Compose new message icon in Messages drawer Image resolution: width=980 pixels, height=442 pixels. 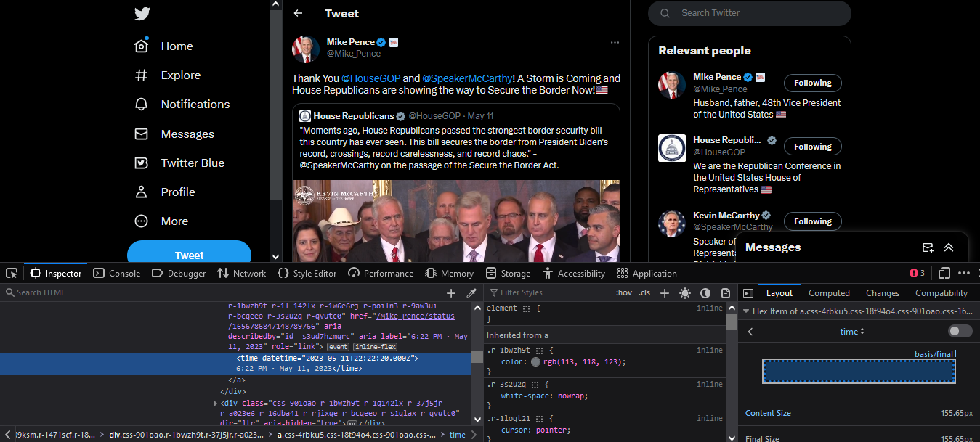(928, 247)
